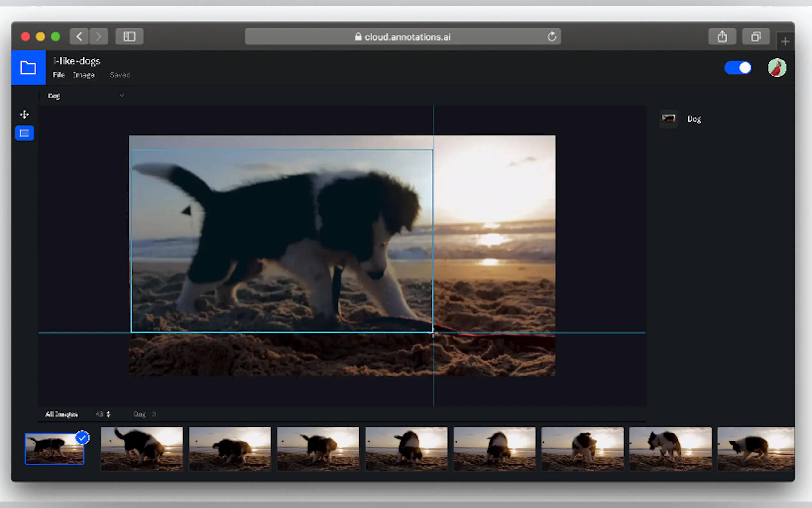This screenshot has width=812, height=508.
Task: Go back in browser history
Action: (x=79, y=36)
